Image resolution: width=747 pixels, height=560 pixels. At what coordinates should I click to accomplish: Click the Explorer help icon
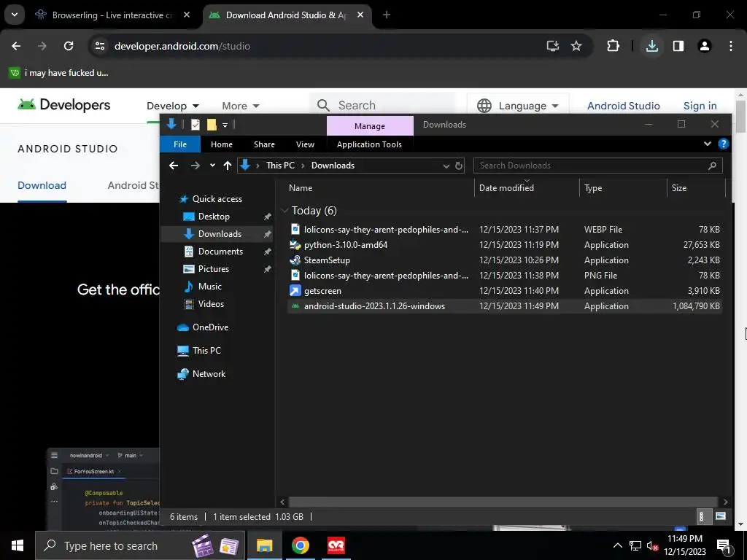pos(723,144)
